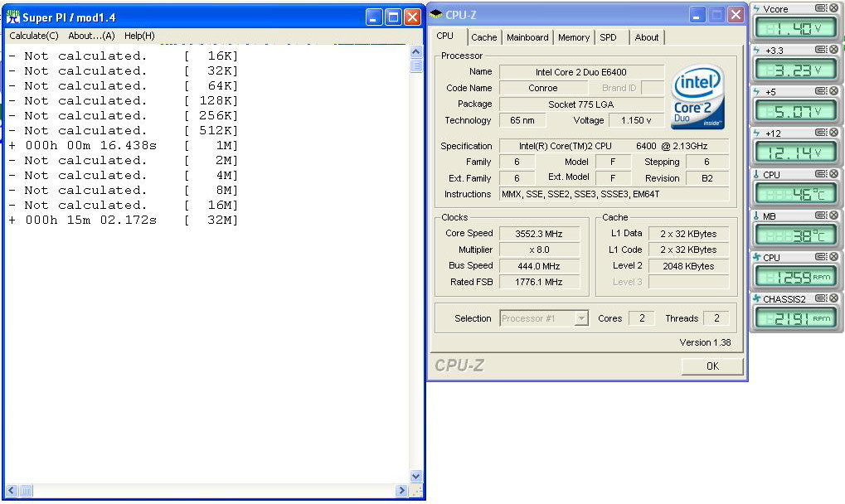The image size is (845, 504).
Task: Click the CPU-Z title bar chip icon
Action: pyautogui.click(x=436, y=14)
